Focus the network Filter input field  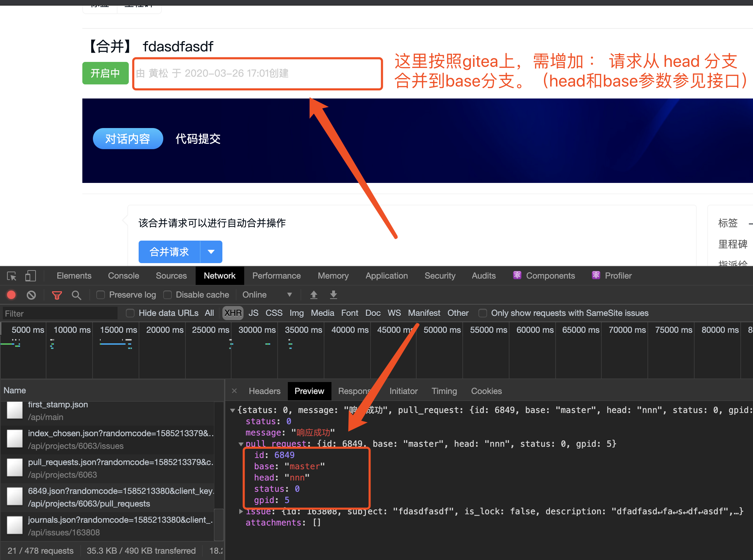pyautogui.click(x=60, y=313)
